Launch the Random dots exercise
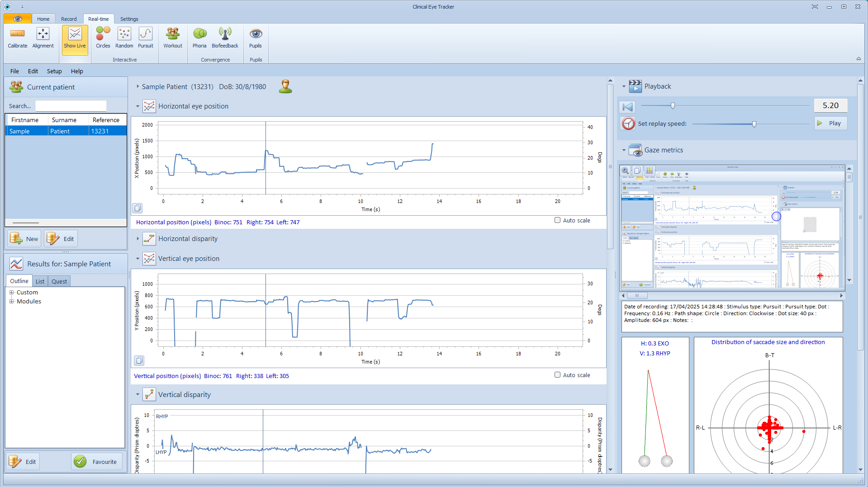 click(x=124, y=34)
